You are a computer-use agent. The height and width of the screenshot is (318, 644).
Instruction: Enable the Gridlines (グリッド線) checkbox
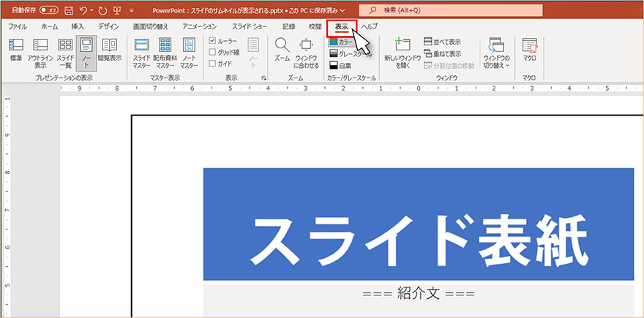click(x=213, y=53)
